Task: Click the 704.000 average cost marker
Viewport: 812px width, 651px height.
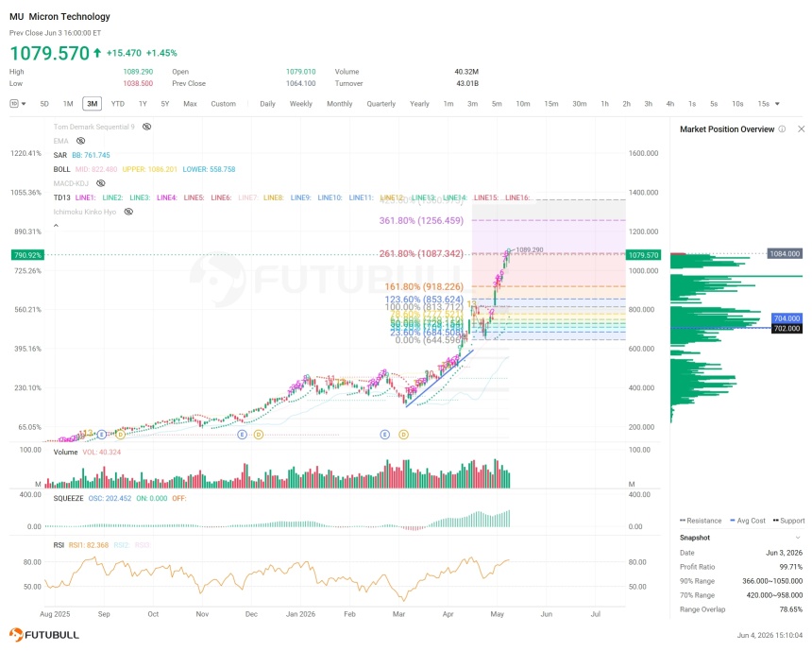Action: pos(787,318)
